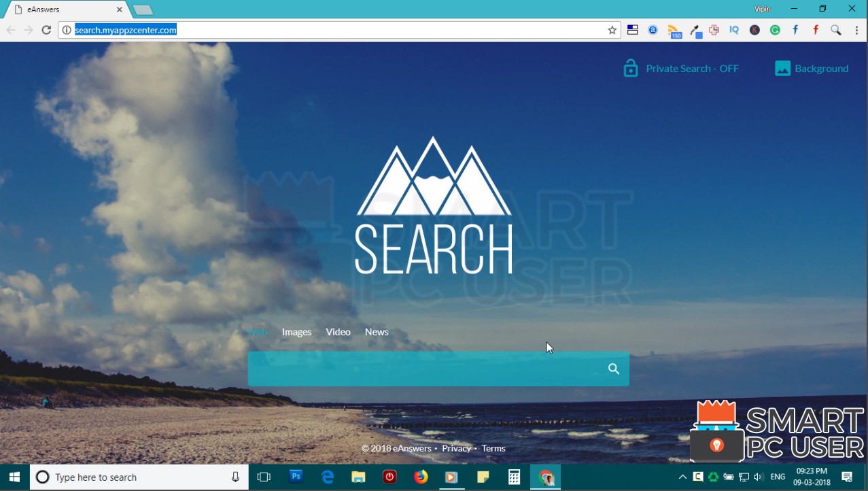Launch Photoshop from the taskbar
The height and width of the screenshot is (491, 868).
[x=295, y=477]
